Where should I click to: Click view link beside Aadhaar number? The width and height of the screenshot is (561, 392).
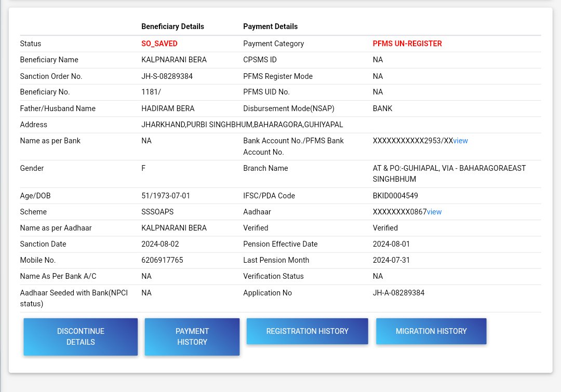click(x=434, y=212)
